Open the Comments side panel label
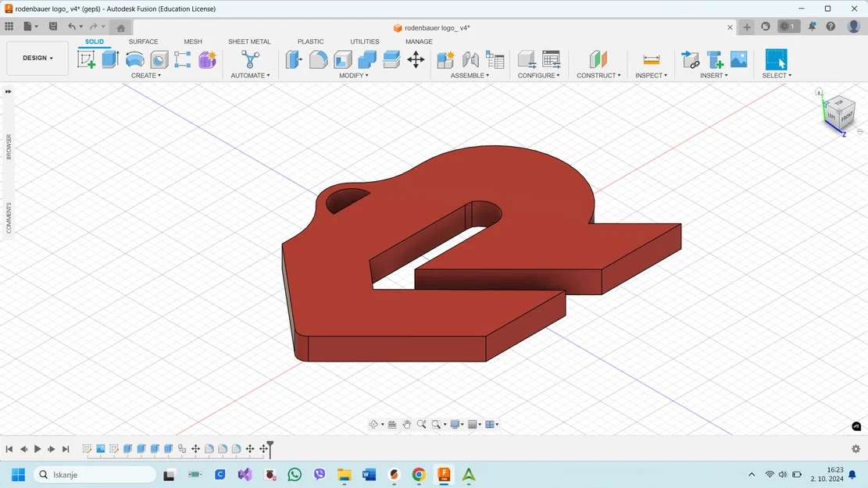The image size is (868, 488). tap(9, 218)
